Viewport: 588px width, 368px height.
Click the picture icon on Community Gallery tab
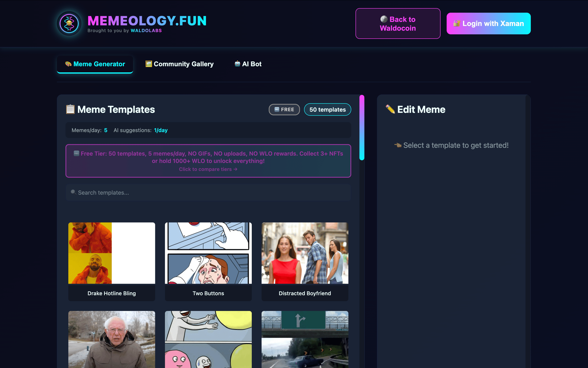[149, 64]
